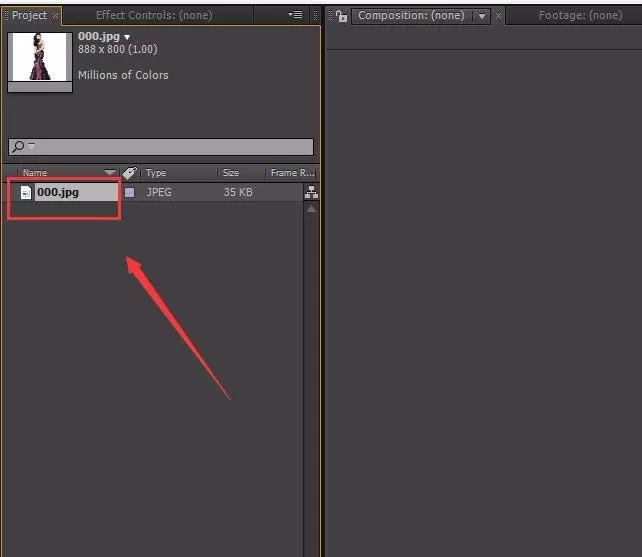Open the Effect Controls: (none) tab
The image size is (642, 557).
(x=154, y=16)
